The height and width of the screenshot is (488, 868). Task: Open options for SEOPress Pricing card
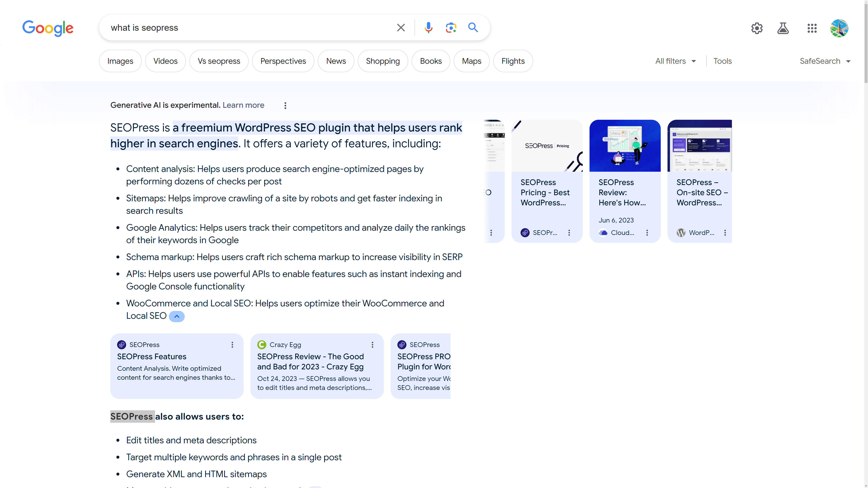[569, 233]
